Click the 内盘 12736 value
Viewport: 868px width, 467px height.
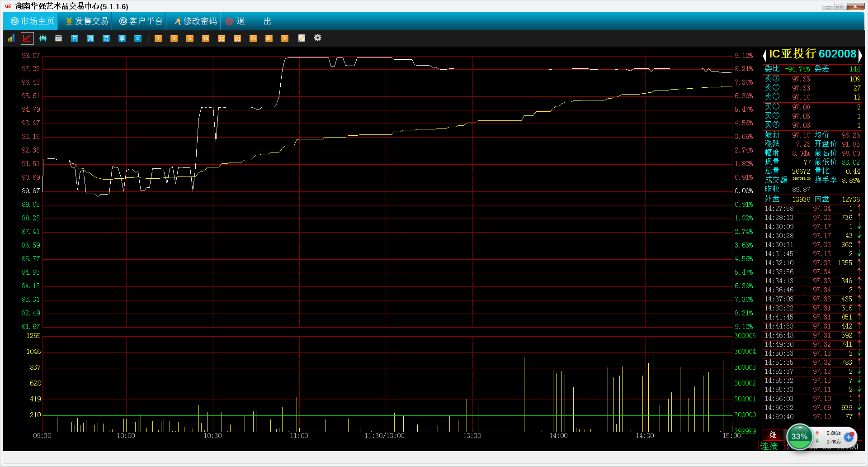[x=850, y=200]
